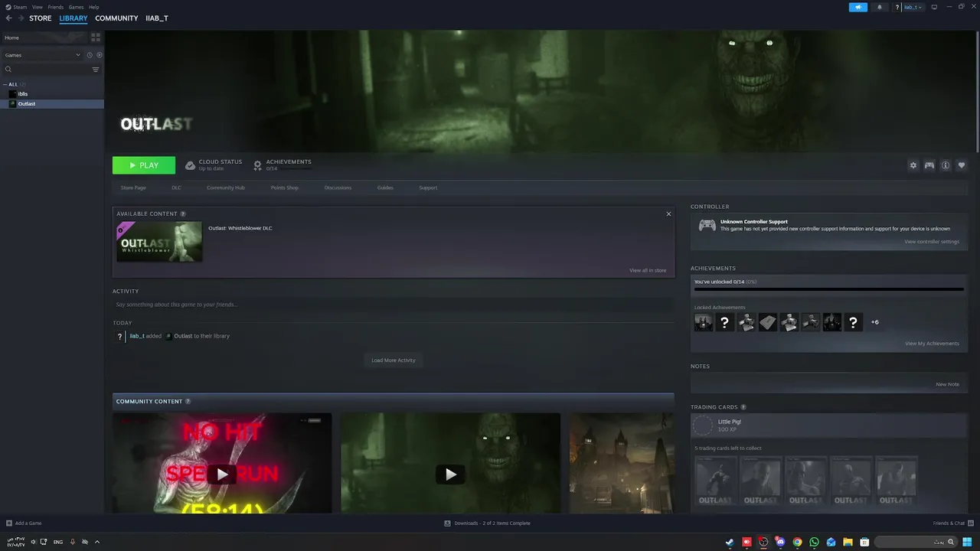Click the activity status message field
980x551 pixels.
pyautogui.click(x=394, y=305)
